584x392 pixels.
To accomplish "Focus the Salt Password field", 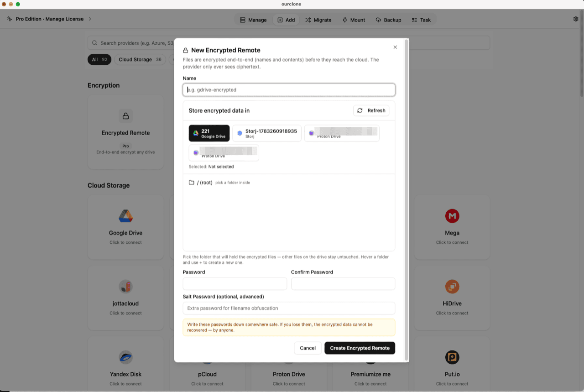I will click(289, 308).
